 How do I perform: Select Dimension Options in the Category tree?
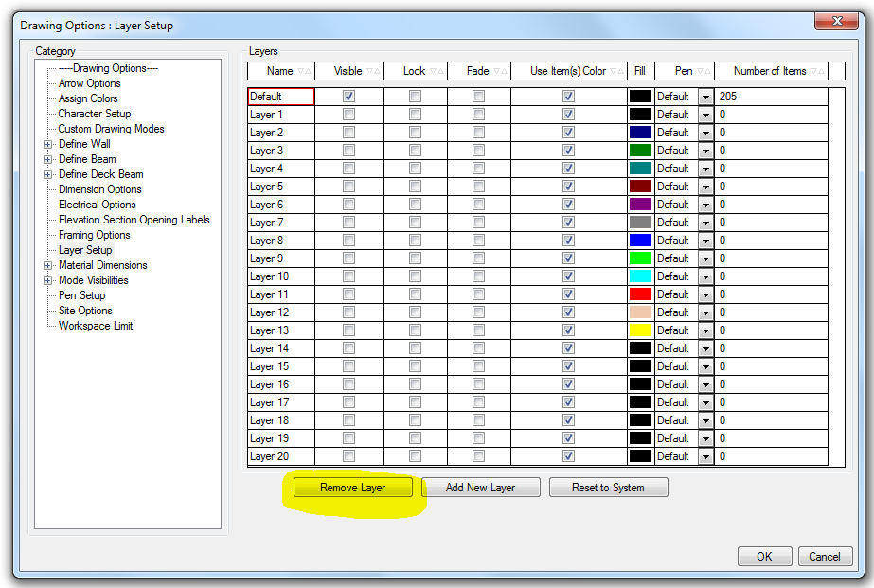point(100,189)
